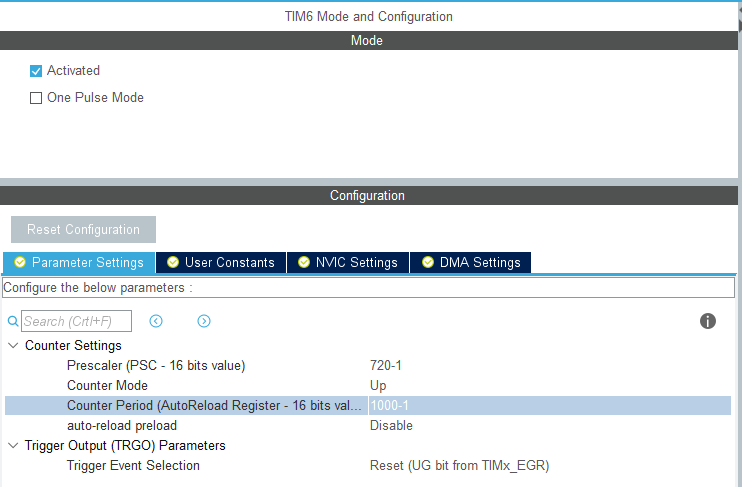Select the Prescaler (PSC - 16 bits value) row
Screen dimensions: 742x487
(x=368, y=365)
